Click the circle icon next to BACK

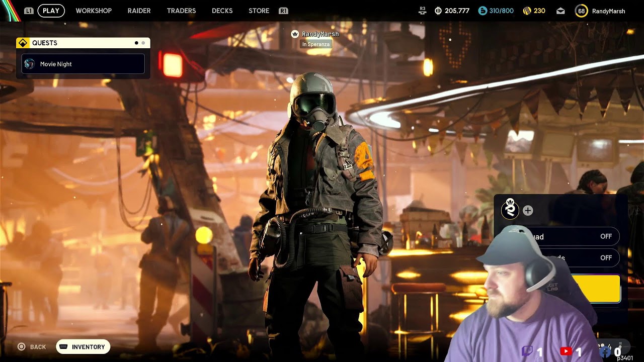pyautogui.click(x=21, y=346)
